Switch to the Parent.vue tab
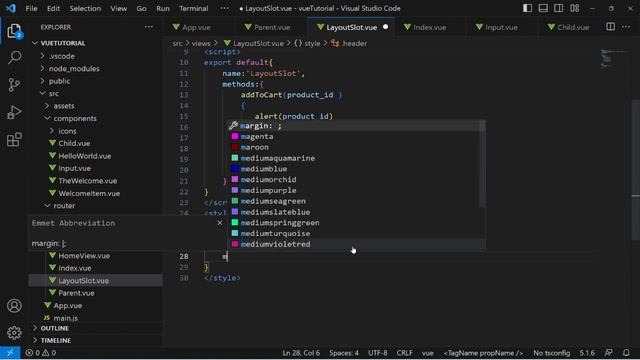 pyautogui.click(x=272, y=27)
